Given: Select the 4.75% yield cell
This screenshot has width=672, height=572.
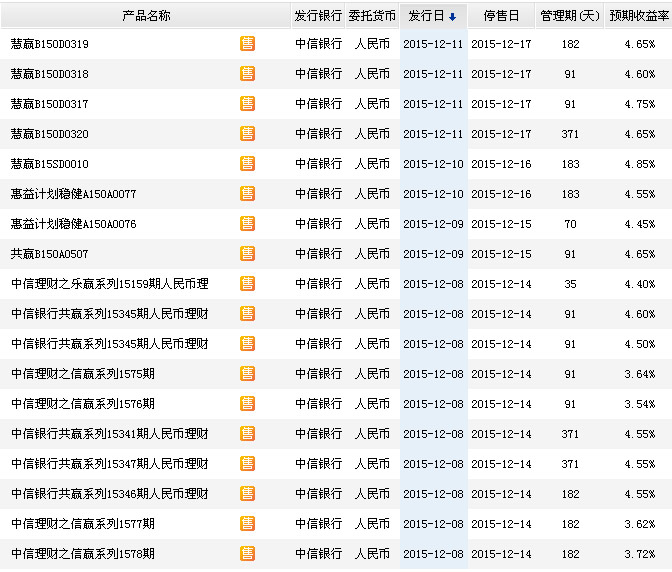Looking at the screenshot, I should click(639, 104).
